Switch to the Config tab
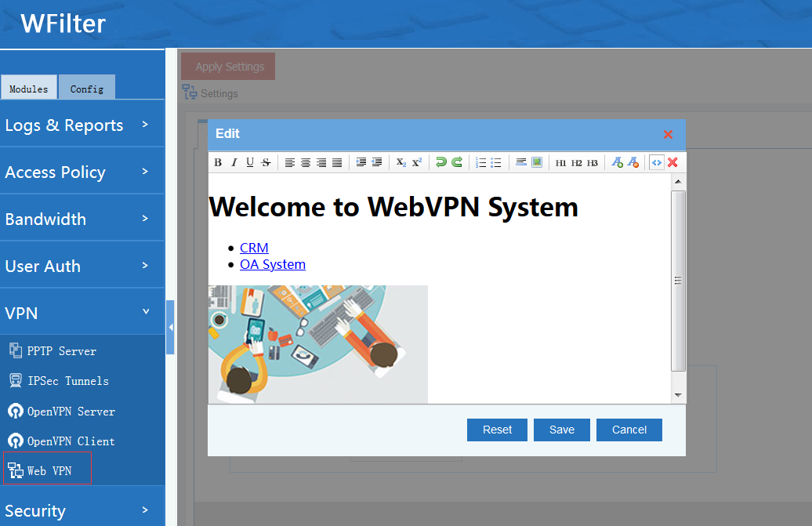Viewport: 812px width, 526px height. pos(87,88)
